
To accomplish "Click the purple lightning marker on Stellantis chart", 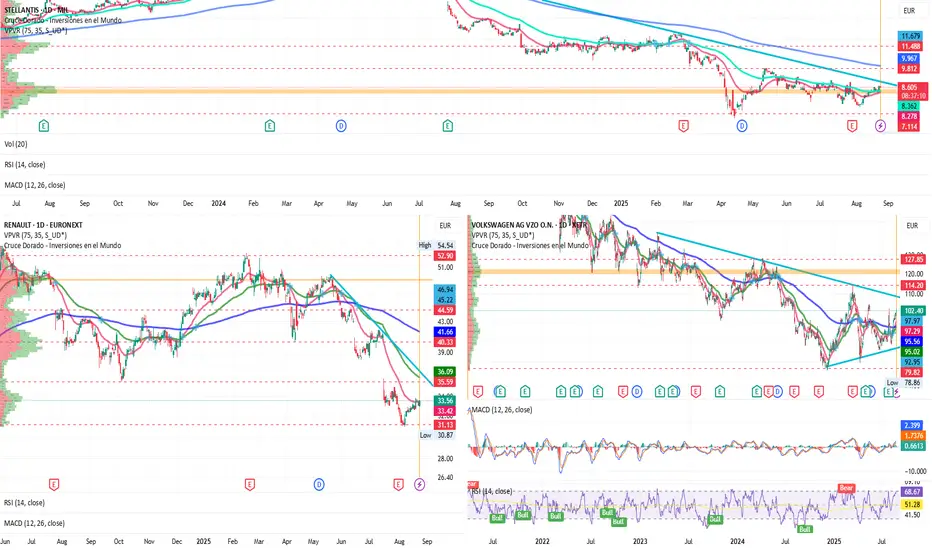I will 880,125.
